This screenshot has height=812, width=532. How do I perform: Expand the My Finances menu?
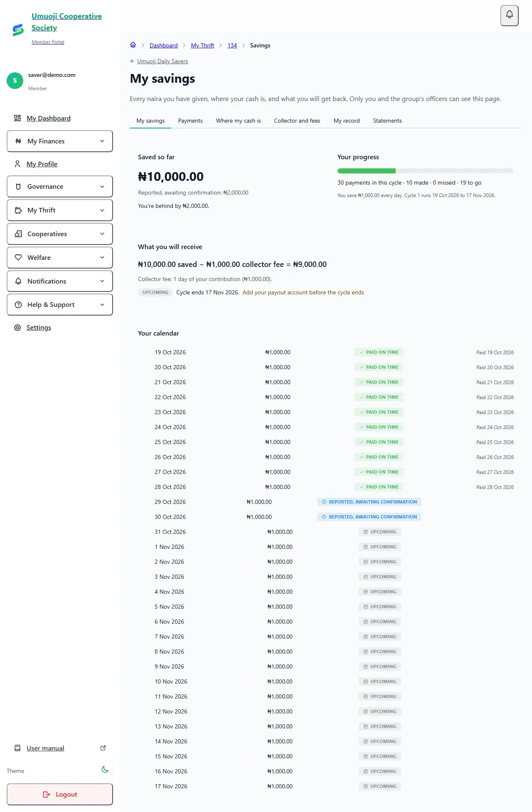(x=60, y=141)
